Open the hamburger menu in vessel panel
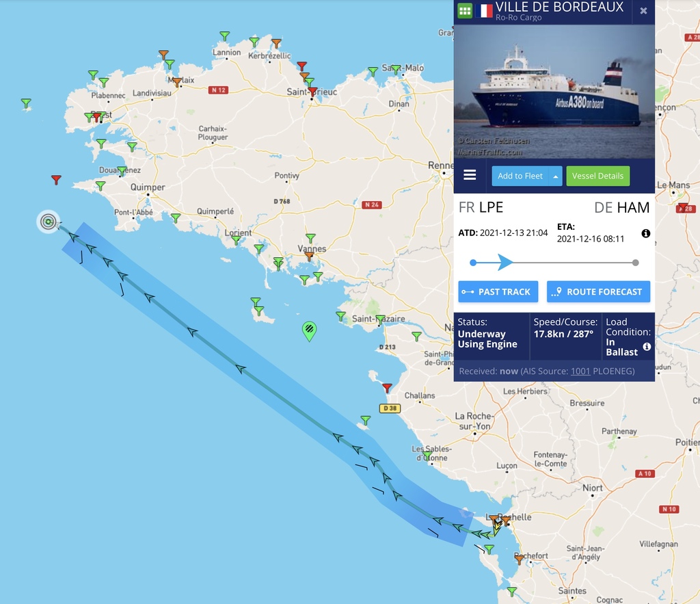The height and width of the screenshot is (604, 700). pyautogui.click(x=470, y=175)
